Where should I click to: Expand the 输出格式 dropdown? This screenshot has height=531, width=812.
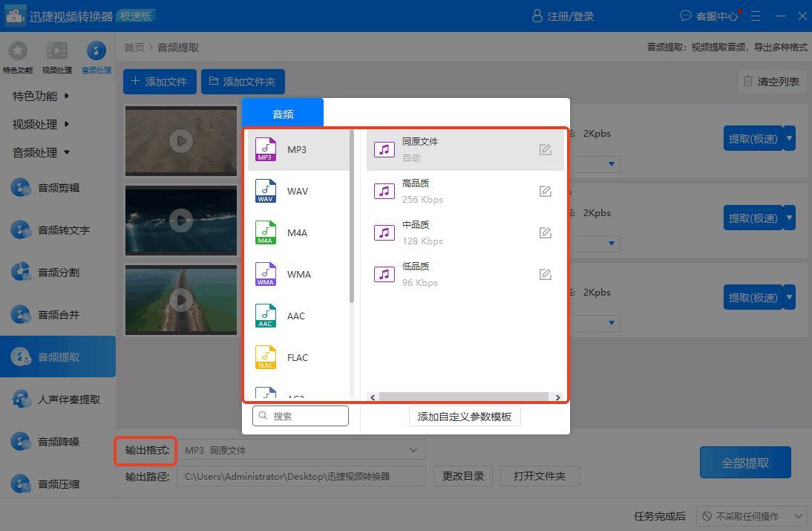coord(413,450)
